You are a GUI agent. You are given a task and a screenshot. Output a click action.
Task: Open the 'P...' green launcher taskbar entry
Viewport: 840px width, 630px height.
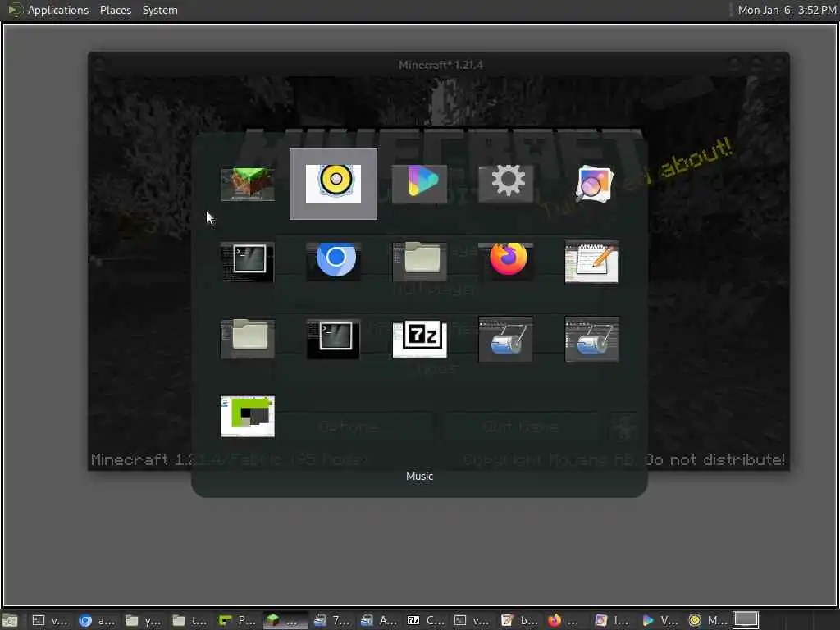237,620
